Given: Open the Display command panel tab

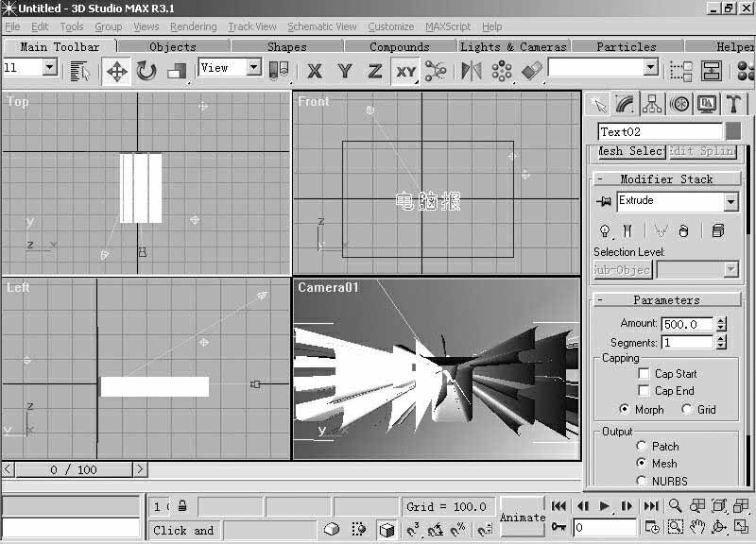Looking at the screenshot, I should click(x=706, y=104).
